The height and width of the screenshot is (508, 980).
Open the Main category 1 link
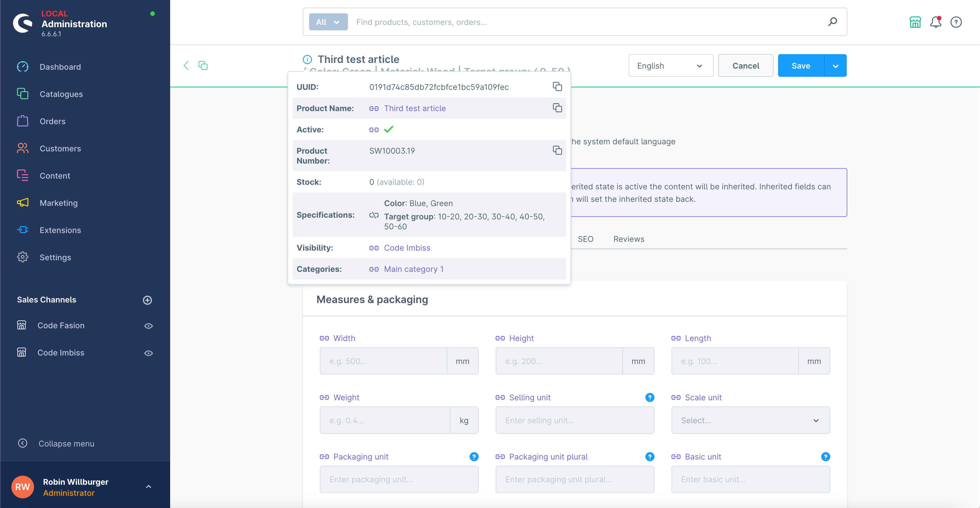pos(414,269)
